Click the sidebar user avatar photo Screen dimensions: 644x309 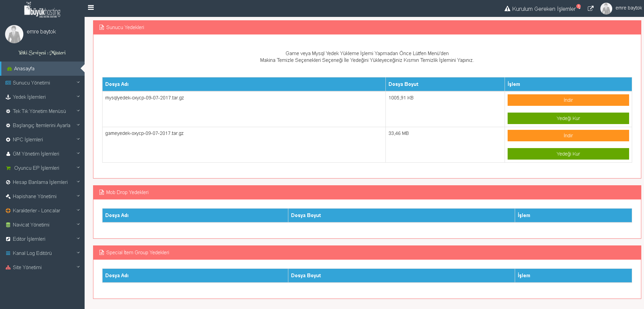click(14, 34)
